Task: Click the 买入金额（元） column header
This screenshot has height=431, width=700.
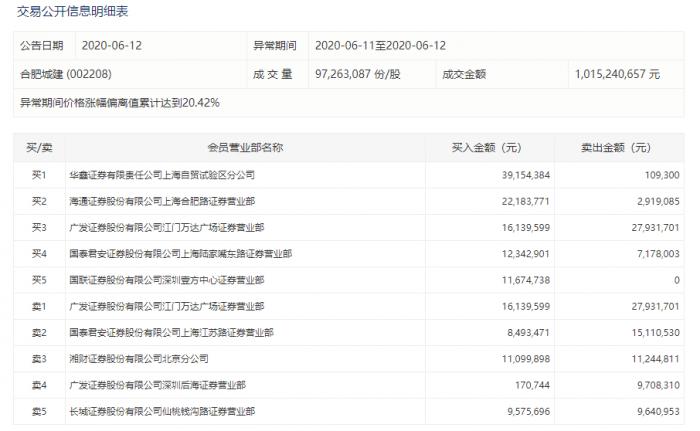Action: coord(486,147)
